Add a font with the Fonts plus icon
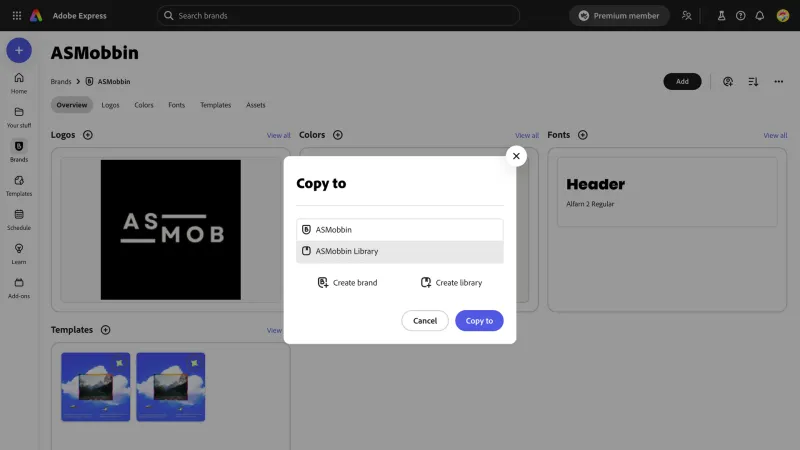This screenshot has width=800, height=450. coord(583,135)
